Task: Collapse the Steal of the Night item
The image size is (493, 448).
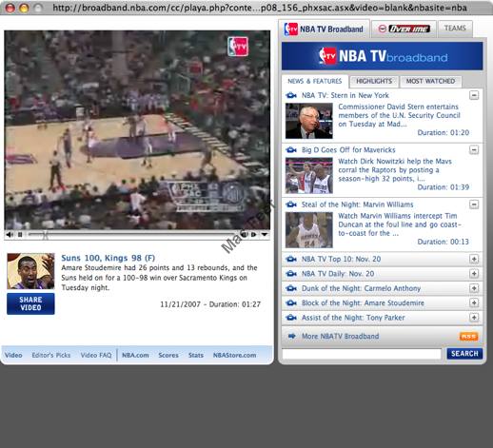Action: (x=474, y=205)
